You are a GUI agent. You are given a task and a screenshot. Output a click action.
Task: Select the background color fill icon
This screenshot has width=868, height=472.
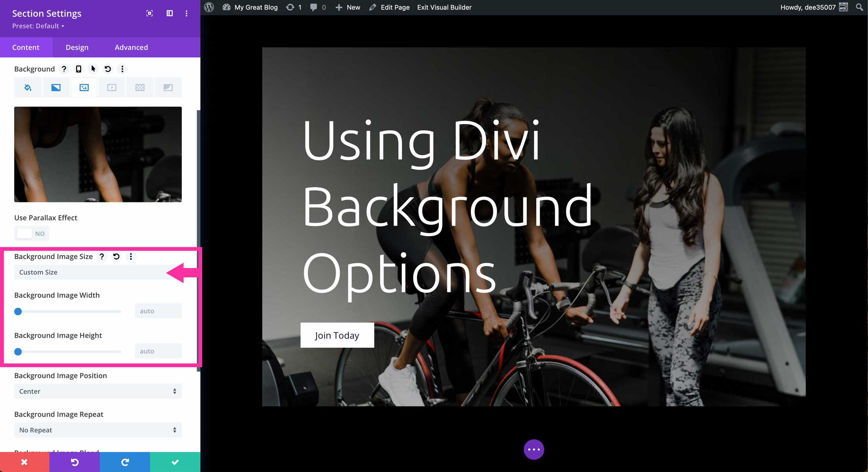[28, 87]
